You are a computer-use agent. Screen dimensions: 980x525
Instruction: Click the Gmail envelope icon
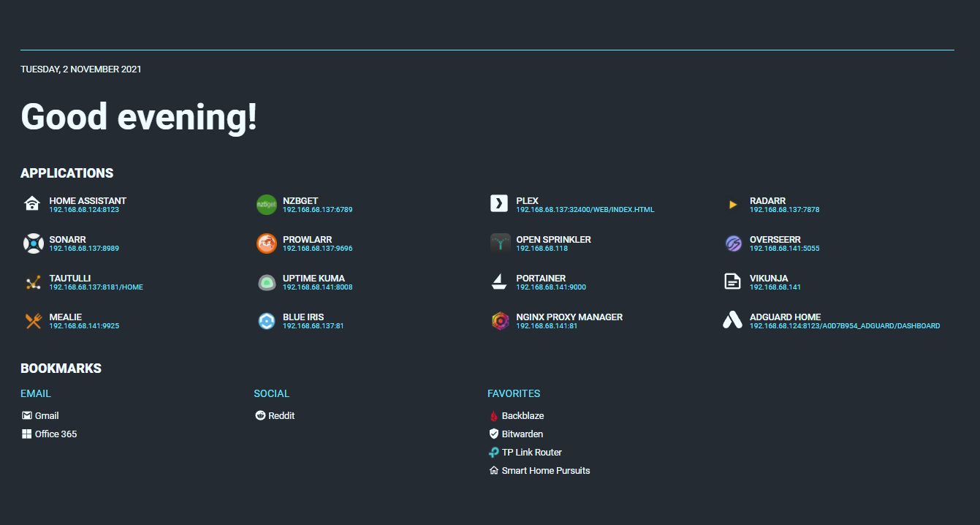(27, 415)
